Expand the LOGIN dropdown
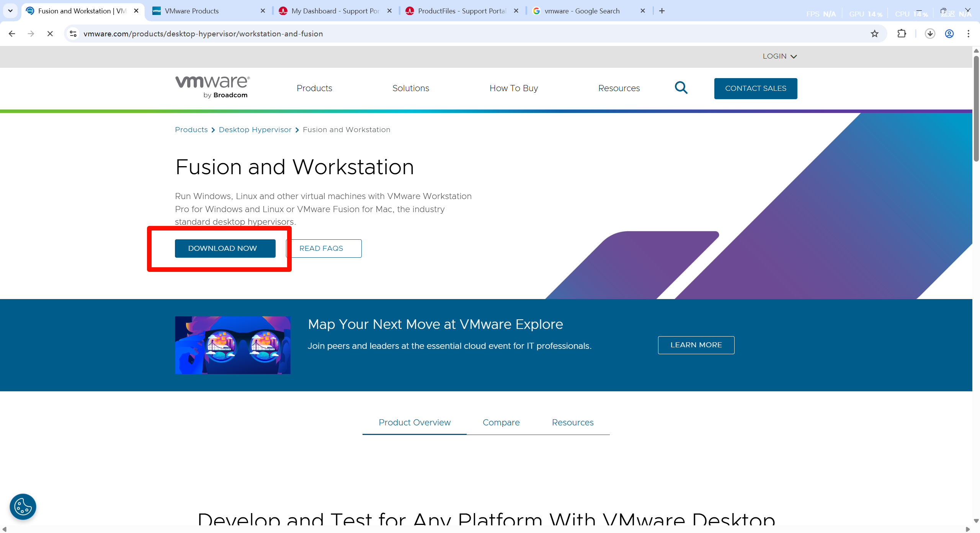980x533 pixels. [779, 56]
